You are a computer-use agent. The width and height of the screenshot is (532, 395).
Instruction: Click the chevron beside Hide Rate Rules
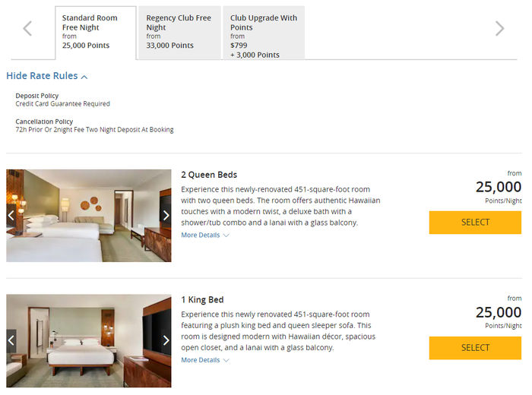tap(84, 77)
